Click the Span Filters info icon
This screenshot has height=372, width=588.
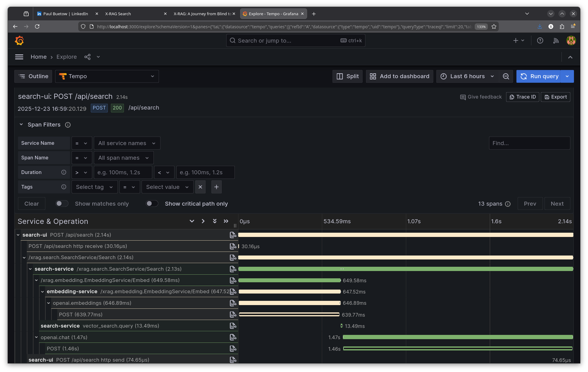[x=68, y=125]
